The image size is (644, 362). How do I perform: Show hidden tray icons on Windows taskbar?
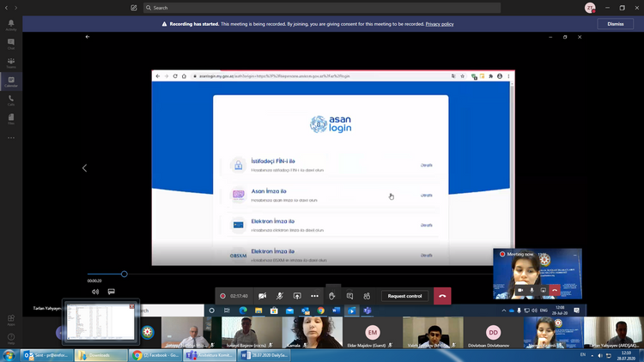pyautogui.click(x=592, y=355)
